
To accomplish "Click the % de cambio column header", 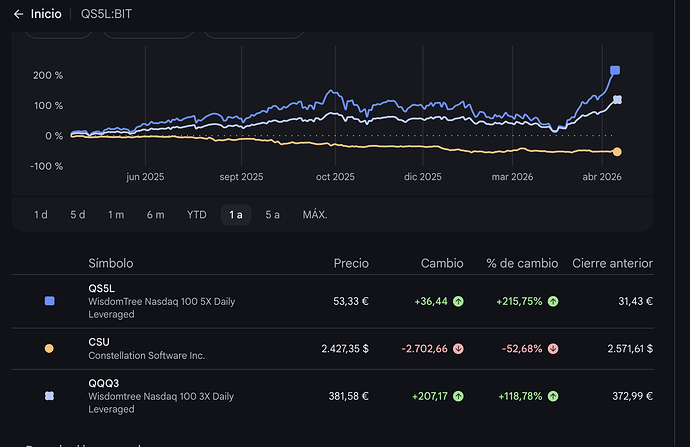I will click(522, 263).
